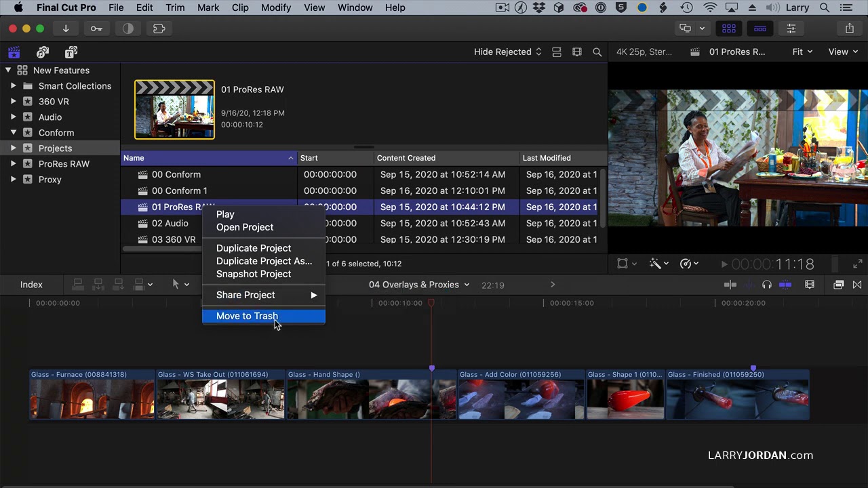Go forward in timeline history arrow
Screen dimensions: 868x488
553,285
